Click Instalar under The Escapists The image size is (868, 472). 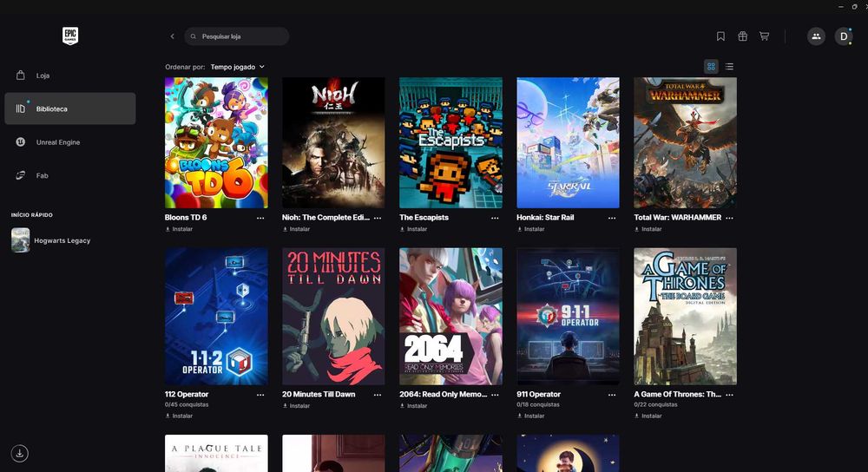(x=413, y=229)
